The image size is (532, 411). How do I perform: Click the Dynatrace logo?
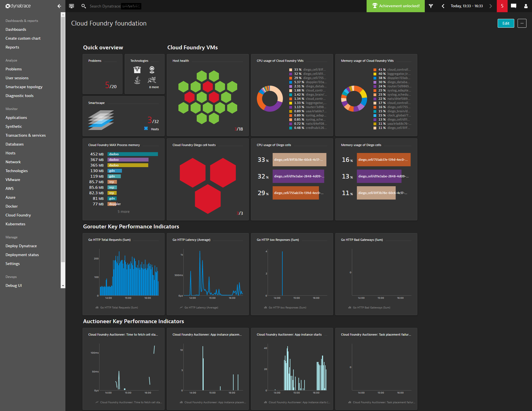(18, 6)
